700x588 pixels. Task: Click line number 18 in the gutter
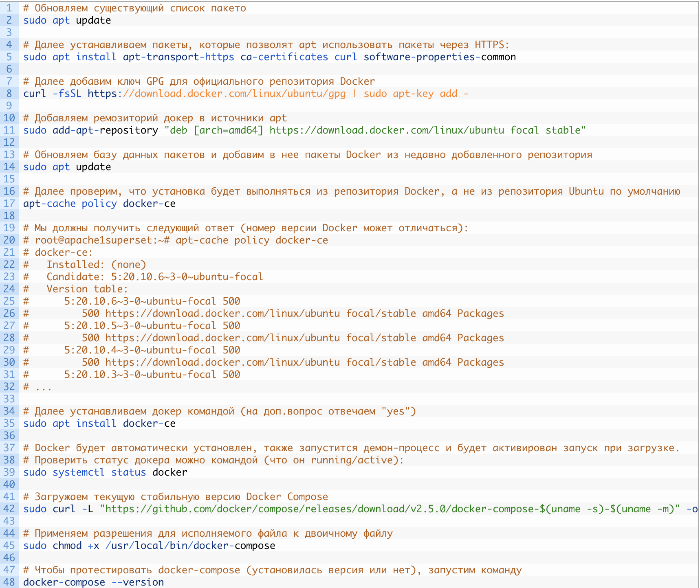pyautogui.click(x=9, y=216)
